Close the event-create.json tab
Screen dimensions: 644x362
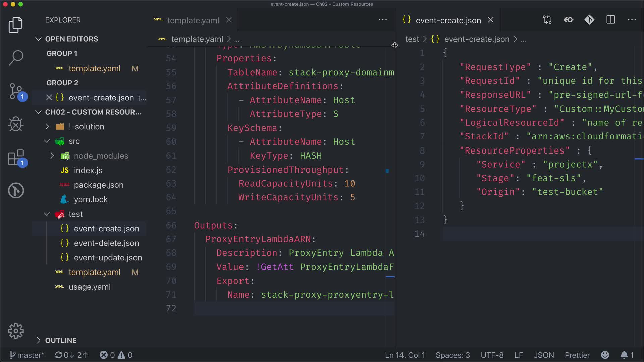point(491,20)
